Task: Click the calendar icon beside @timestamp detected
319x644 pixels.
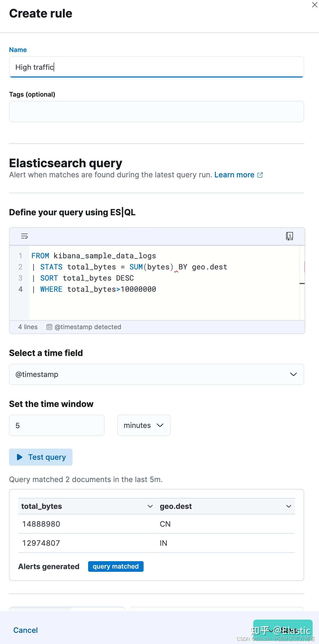Action: [49, 327]
